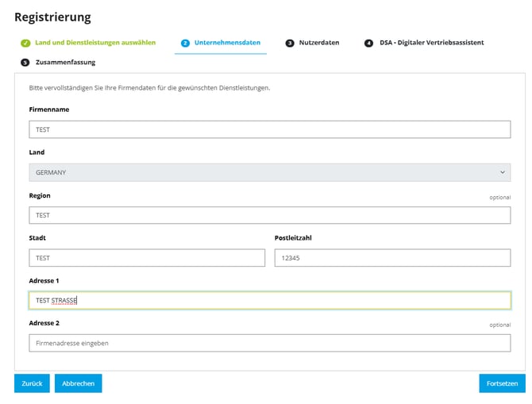Open the Zusammenfassung step

[66, 62]
